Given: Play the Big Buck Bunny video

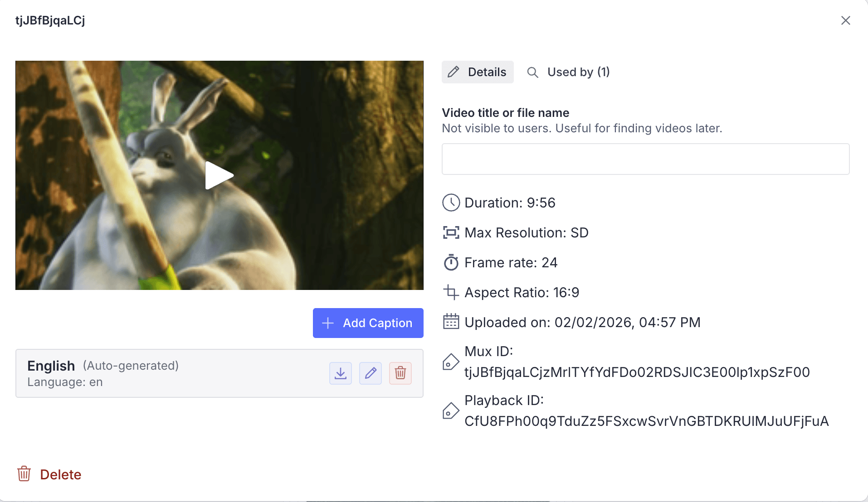Looking at the screenshot, I should point(219,175).
